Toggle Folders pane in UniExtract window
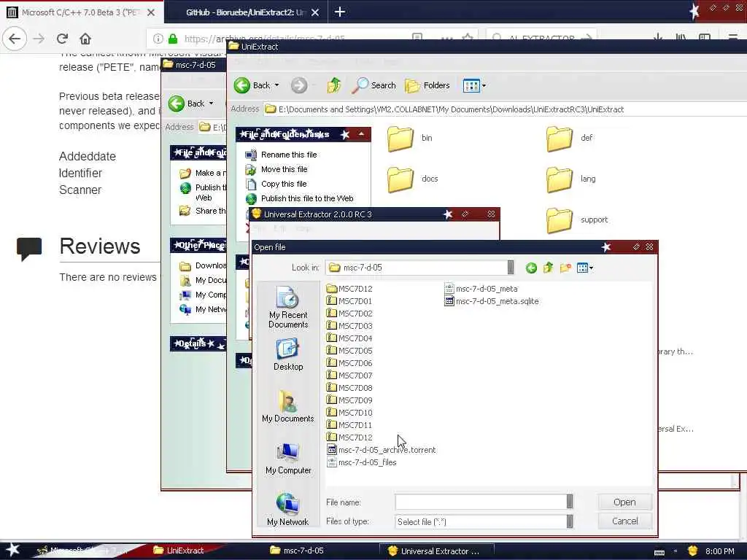Image resolution: width=747 pixels, height=560 pixels. tap(427, 85)
